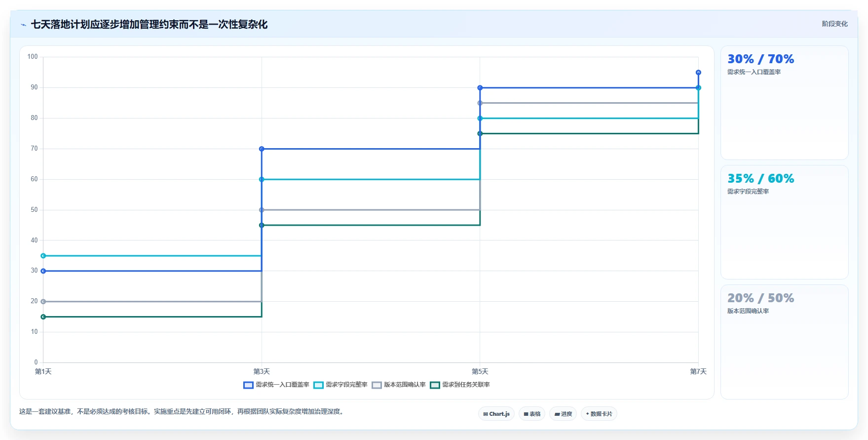Select the cyan data point at 第3天 value 60
This screenshot has width=868, height=440.
click(x=262, y=179)
